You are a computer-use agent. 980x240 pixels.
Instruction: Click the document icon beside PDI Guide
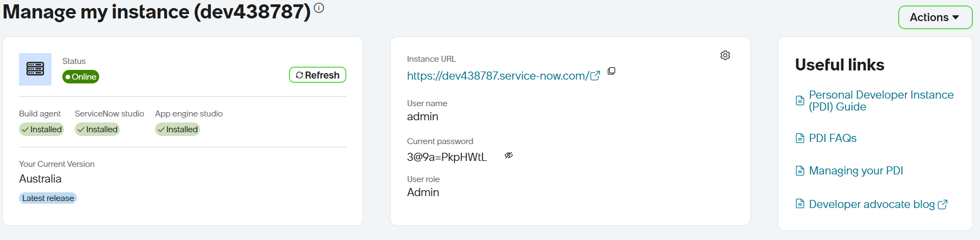(x=800, y=100)
